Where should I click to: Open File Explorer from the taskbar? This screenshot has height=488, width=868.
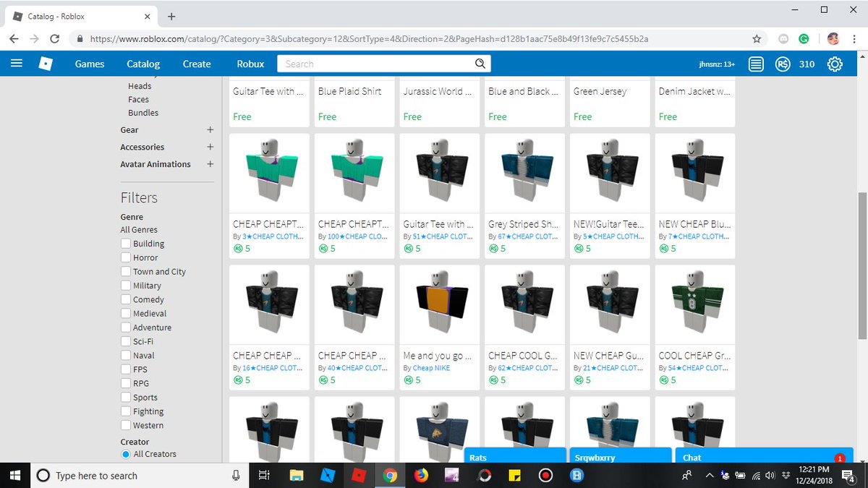tap(297, 475)
